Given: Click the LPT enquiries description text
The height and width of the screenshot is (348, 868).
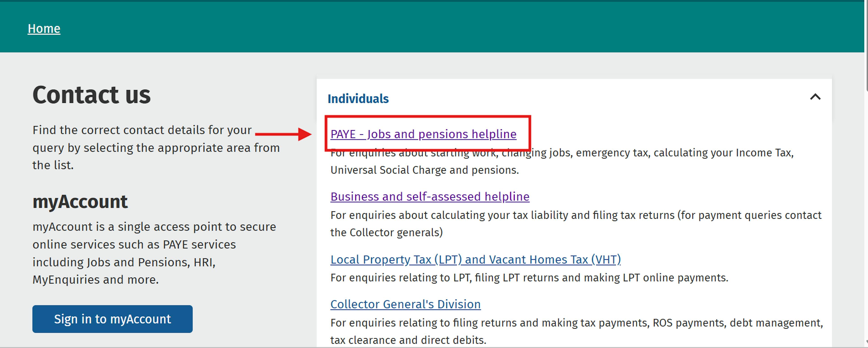Looking at the screenshot, I should click(x=529, y=278).
